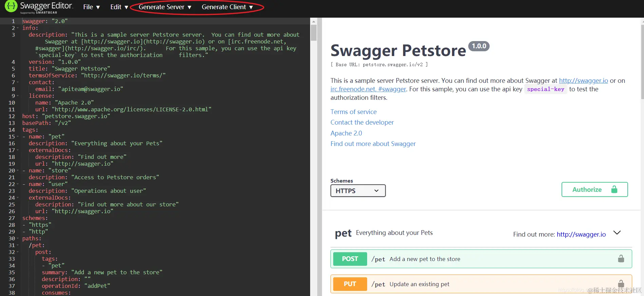Click Find out more about Swagger link
The image size is (644, 296).
[x=373, y=144]
